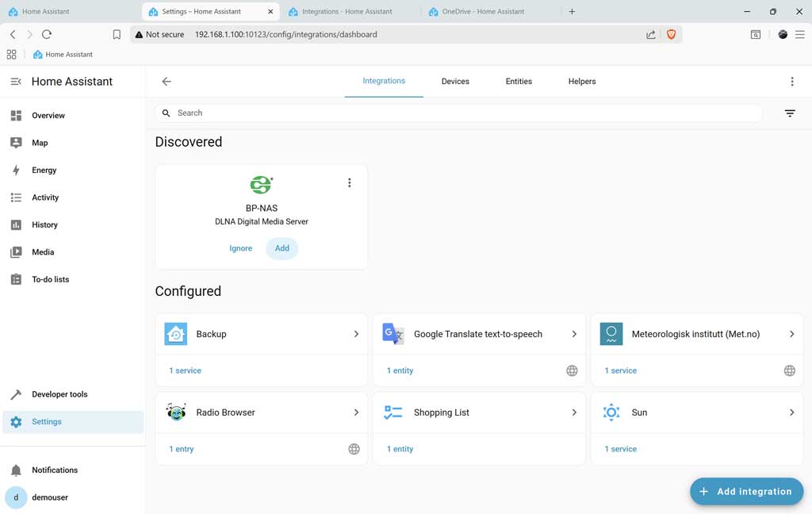The height and width of the screenshot is (514, 812).
Task: Click cloud globe icon on Google Translate card
Action: [x=572, y=370]
